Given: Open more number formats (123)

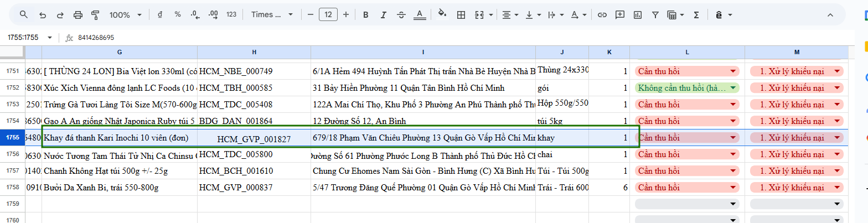Looking at the screenshot, I should (231, 14).
